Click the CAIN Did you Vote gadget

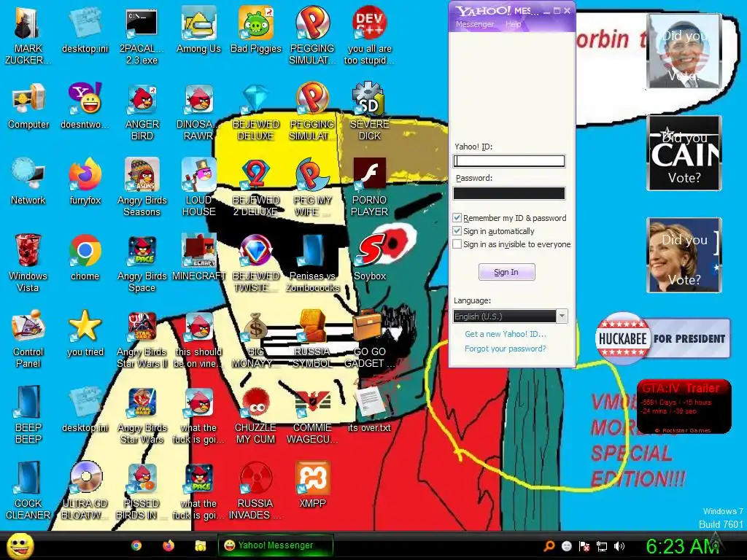[x=684, y=153]
